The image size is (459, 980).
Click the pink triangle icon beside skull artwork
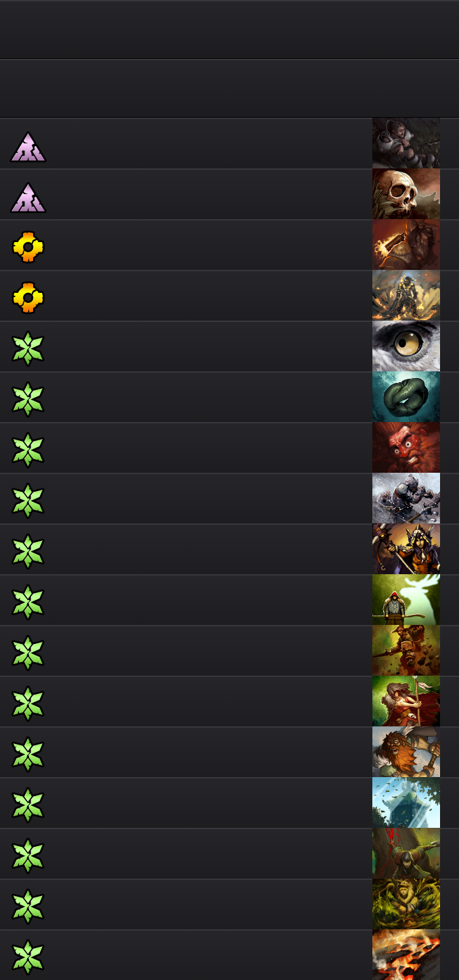click(28, 197)
